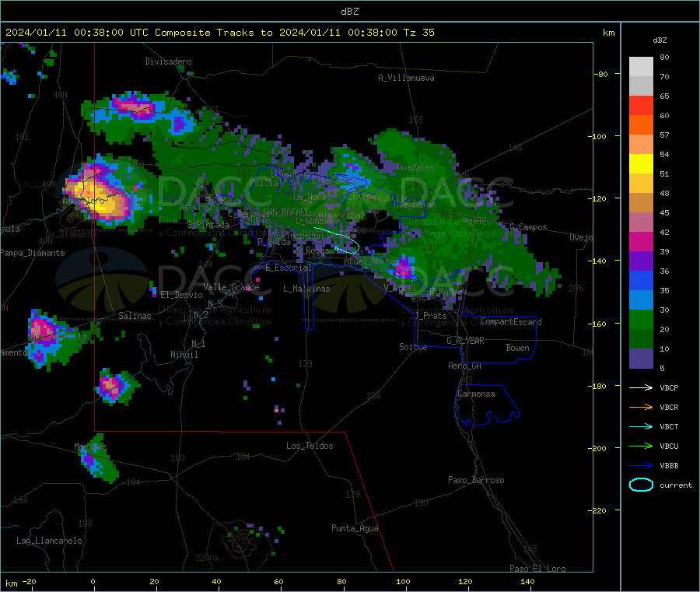Image resolution: width=700 pixels, height=592 pixels.
Task: Click the cyan 'current' ellipse legend symbol
Action: 641,485
